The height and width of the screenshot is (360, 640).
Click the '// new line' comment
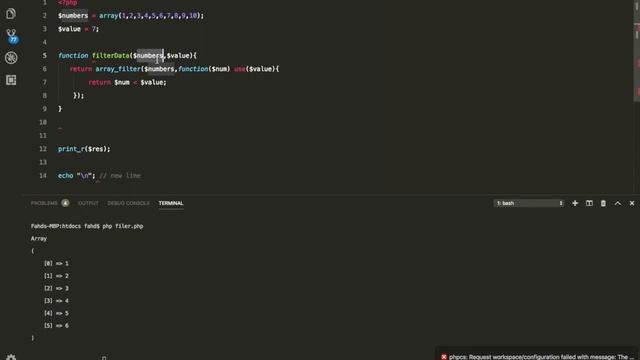tap(120, 176)
